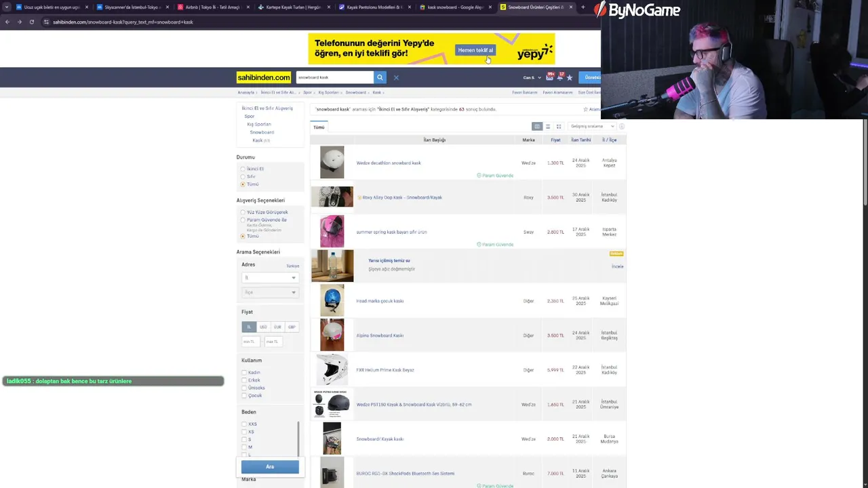Check the Üniseks usage checkbox
The image size is (868, 488).
[244, 388]
